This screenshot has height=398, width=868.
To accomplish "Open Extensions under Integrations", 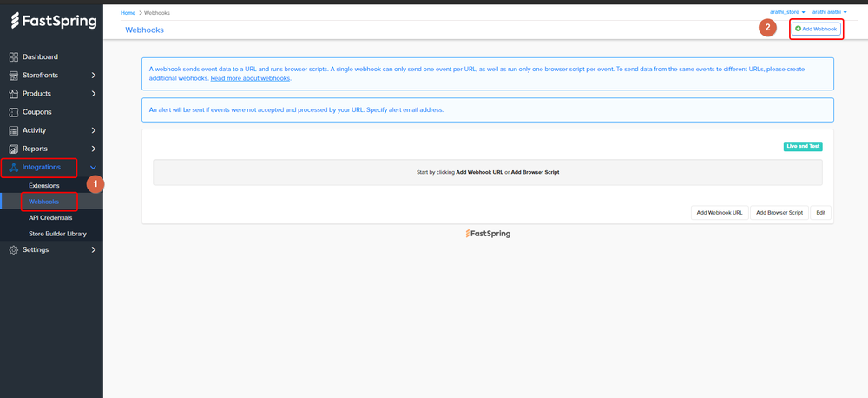I will tap(43, 186).
